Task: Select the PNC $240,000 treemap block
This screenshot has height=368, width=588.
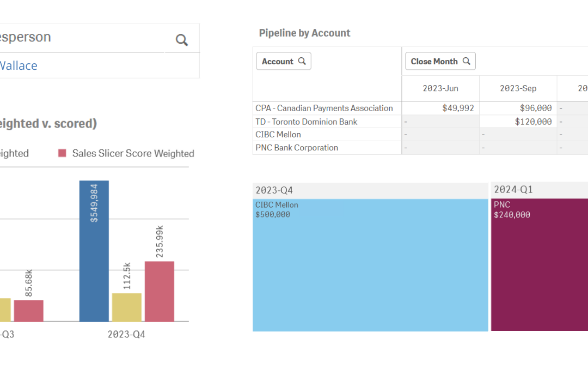Action: [x=539, y=265]
